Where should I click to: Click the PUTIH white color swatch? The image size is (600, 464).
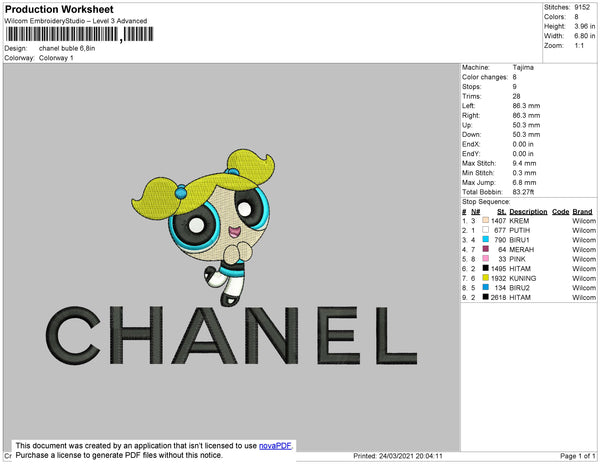pyautogui.click(x=486, y=230)
